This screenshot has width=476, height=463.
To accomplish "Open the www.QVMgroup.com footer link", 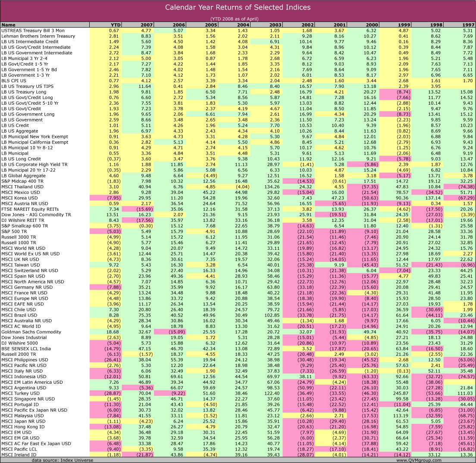I will click(419, 460).
